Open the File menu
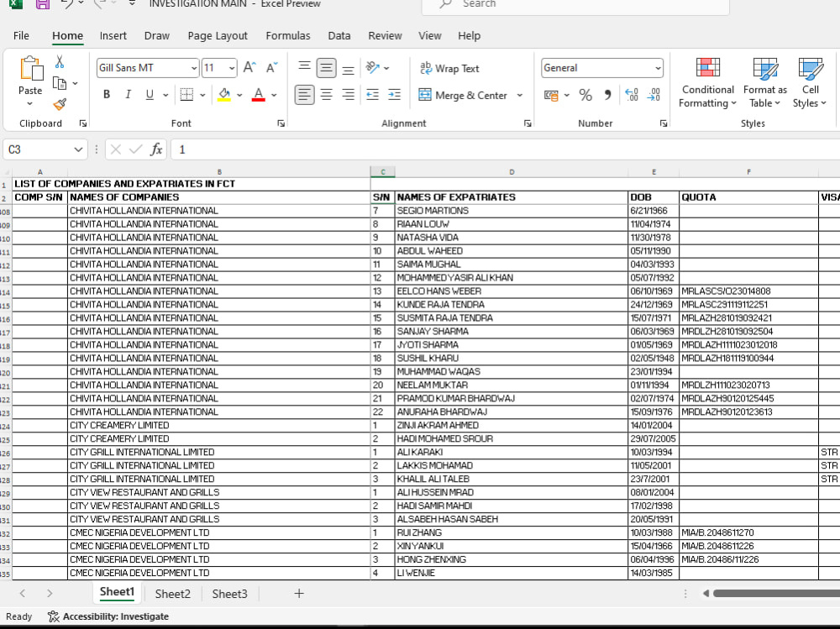The height and width of the screenshot is (629, 840). (21, 35)
